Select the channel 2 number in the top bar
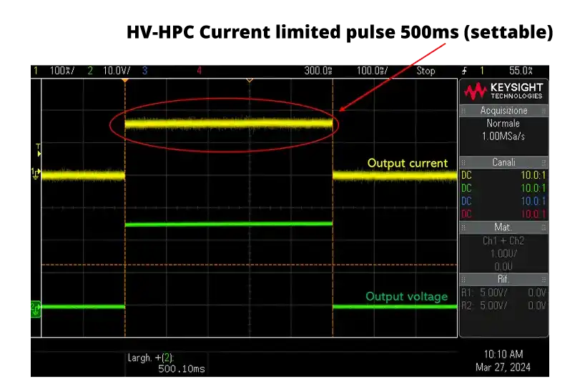This screenshot has width=580, height=392. click(x=90, y=71)
